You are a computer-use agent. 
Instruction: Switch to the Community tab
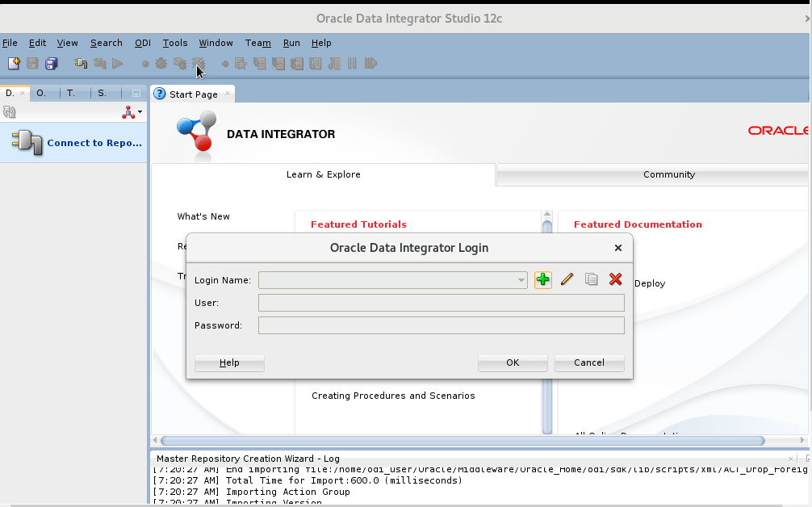[669, 174]
